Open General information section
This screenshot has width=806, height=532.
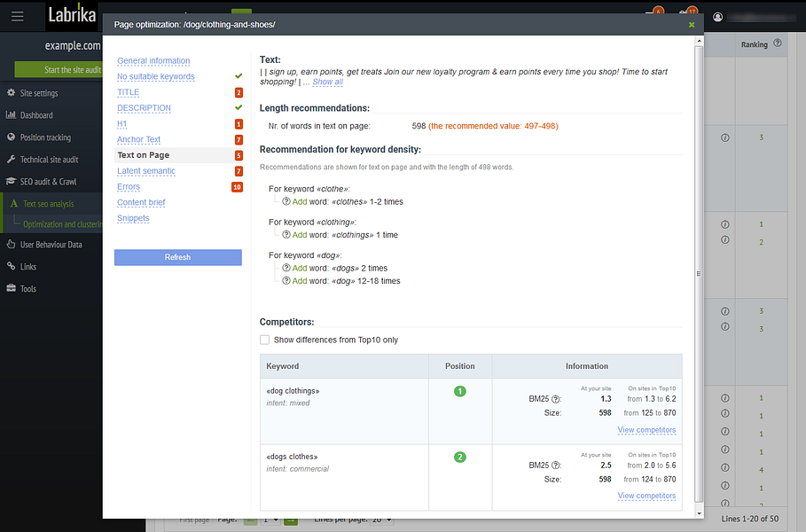click(x=153, y=60)
